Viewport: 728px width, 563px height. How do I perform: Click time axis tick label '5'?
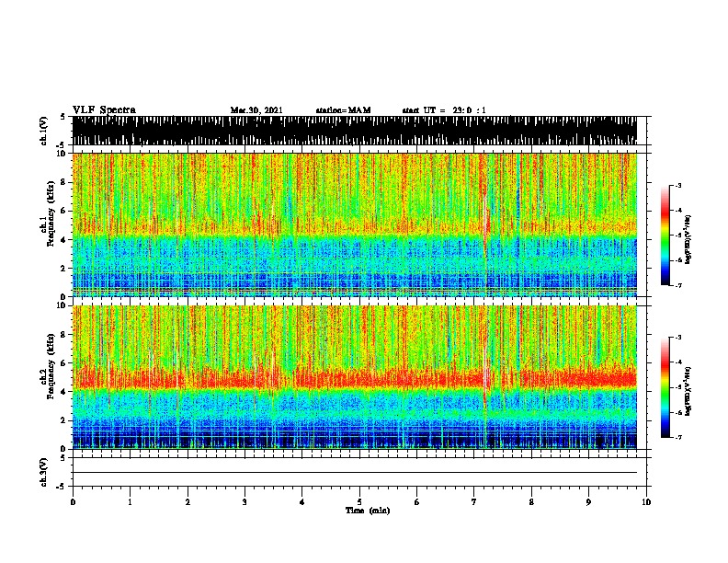359,502
